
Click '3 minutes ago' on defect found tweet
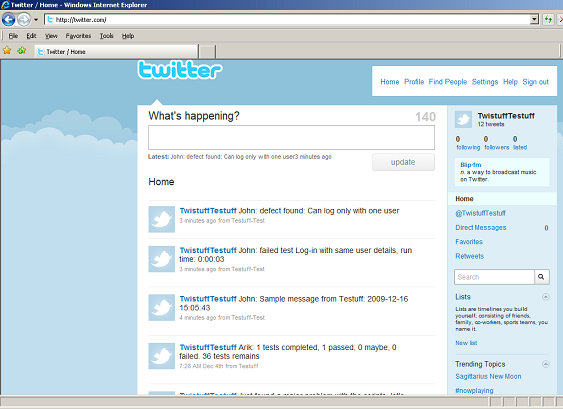click(198, 220)
